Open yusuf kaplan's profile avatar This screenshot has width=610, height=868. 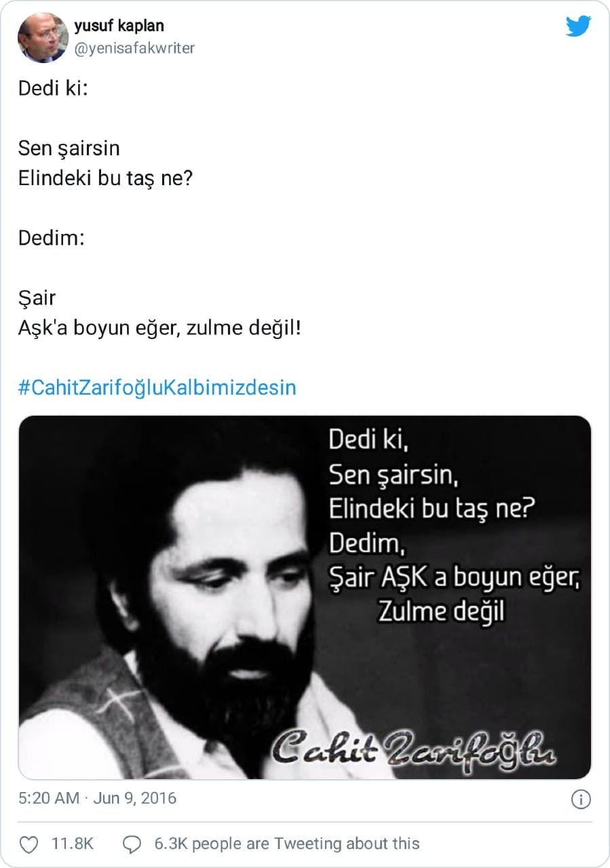pos(42,37)
